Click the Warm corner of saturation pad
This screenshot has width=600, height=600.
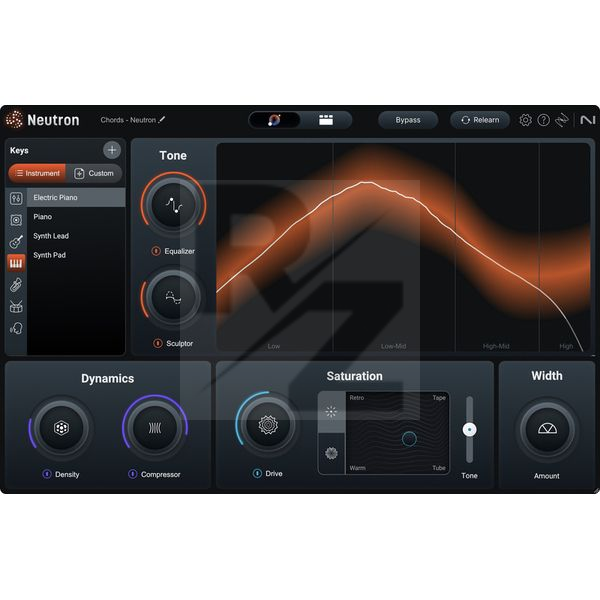357,468
